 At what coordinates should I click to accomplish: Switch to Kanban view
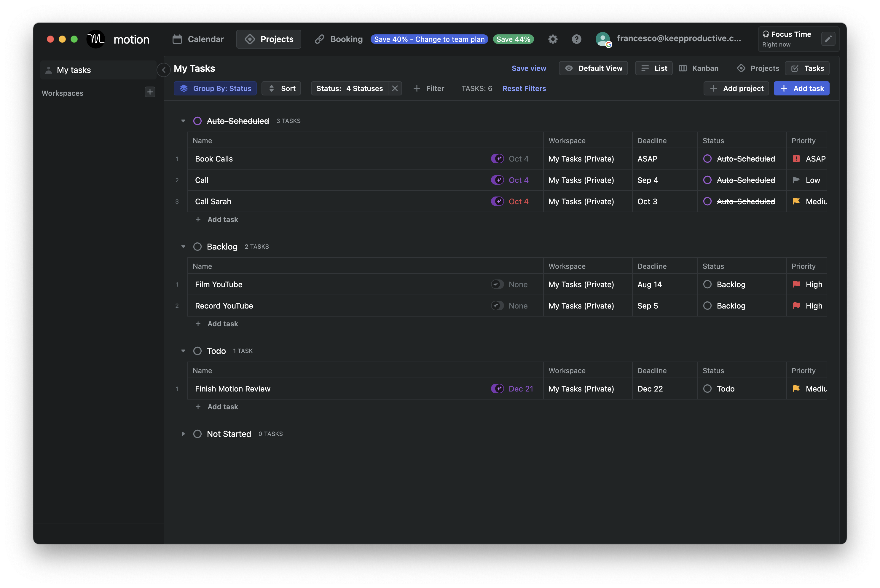click(699, 68)
